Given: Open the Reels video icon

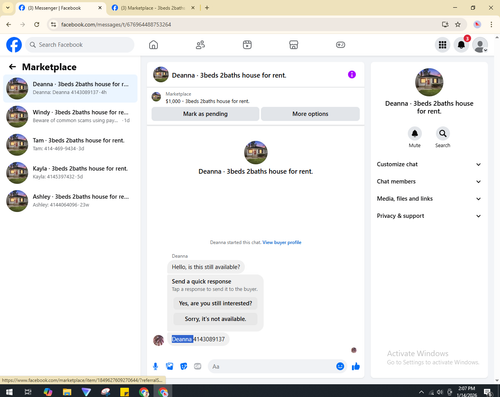Looking at the screenshot, I should pyautogui.click(x=247, y=45).
